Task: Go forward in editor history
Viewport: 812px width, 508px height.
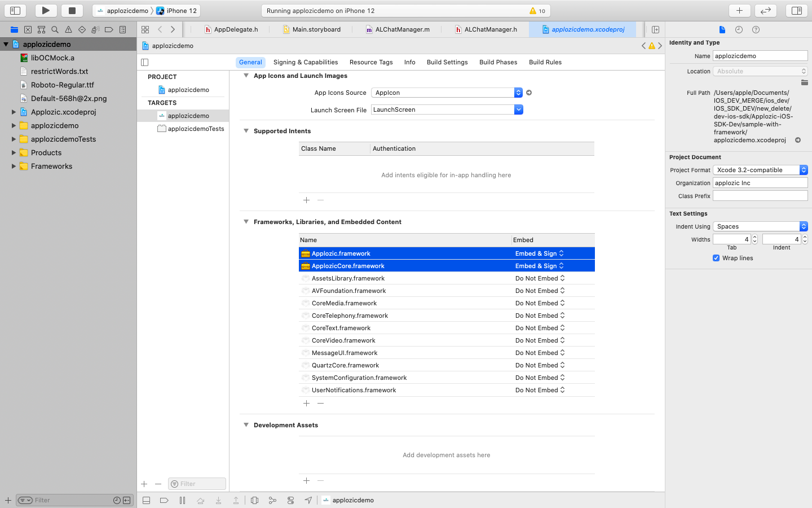Action: [x=173, y=29]
